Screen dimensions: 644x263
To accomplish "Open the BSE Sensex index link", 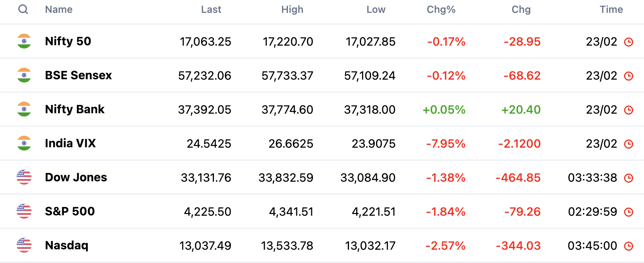I will 79,75.
